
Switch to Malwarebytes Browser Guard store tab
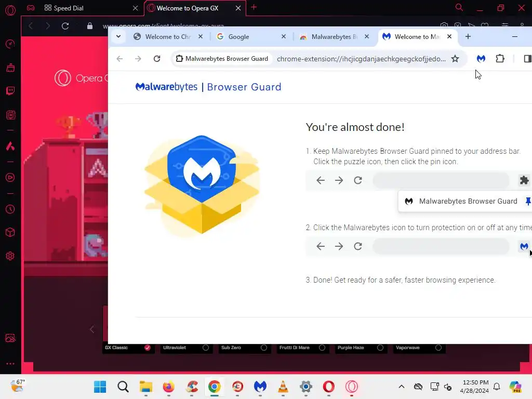[334, 37]
